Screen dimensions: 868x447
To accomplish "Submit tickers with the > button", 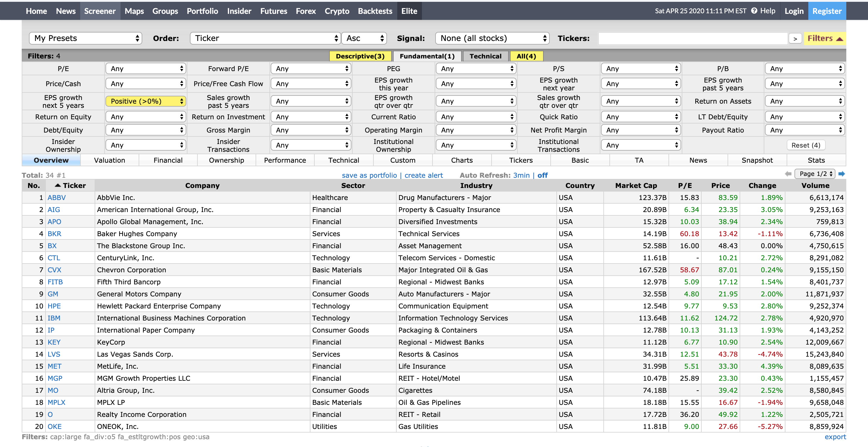I will (x=795, y=39).
